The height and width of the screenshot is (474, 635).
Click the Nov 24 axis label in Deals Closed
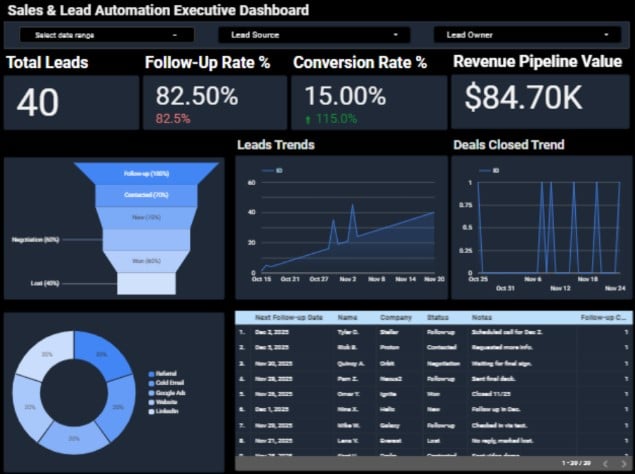click(x=615, y=288)
